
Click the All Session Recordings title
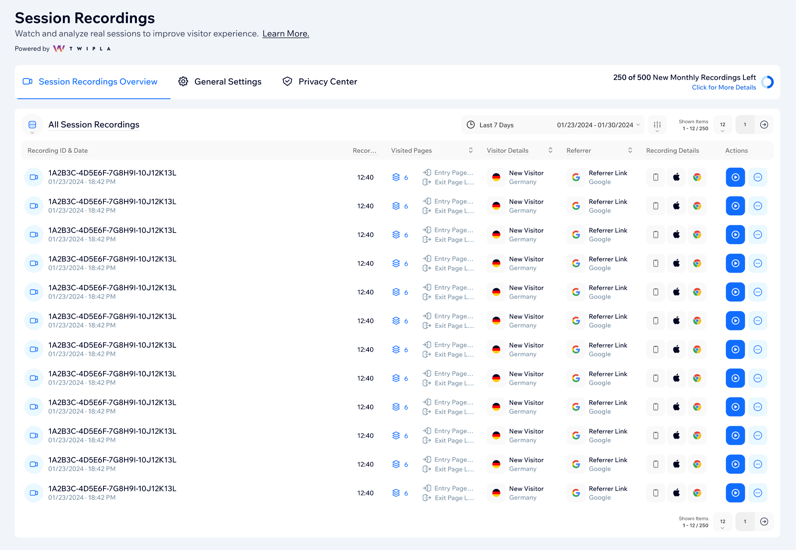point(93,124)
